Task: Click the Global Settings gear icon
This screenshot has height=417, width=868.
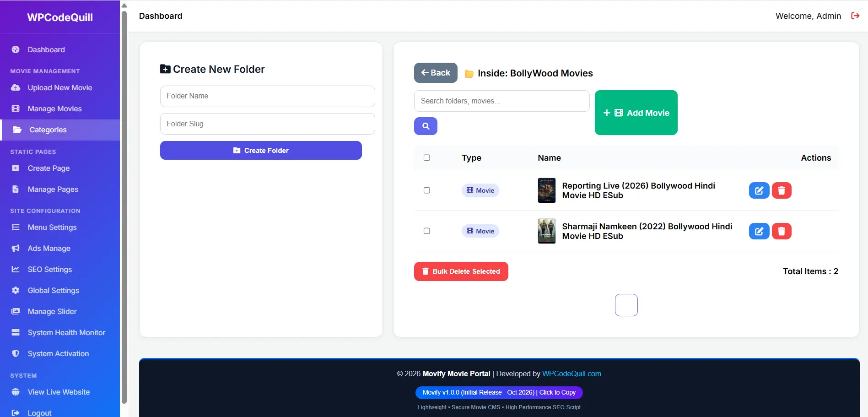Action: (16, 290)
